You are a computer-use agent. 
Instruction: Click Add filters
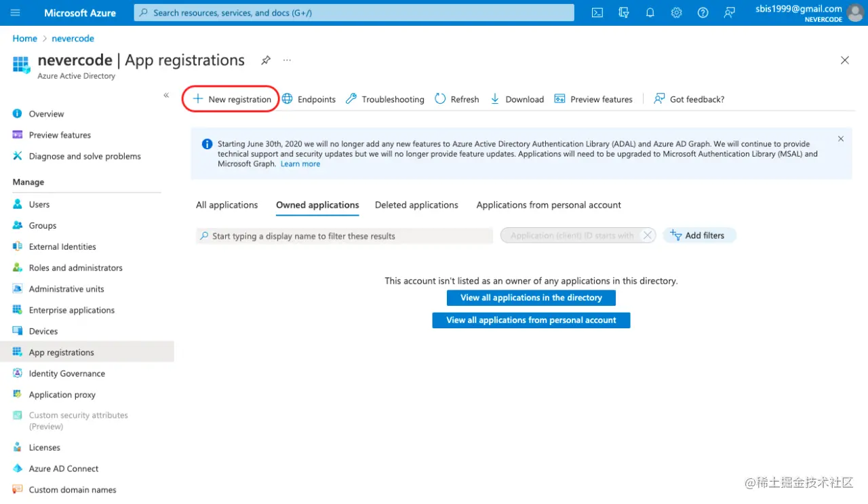pyautogui.click(x=699, y=235)
